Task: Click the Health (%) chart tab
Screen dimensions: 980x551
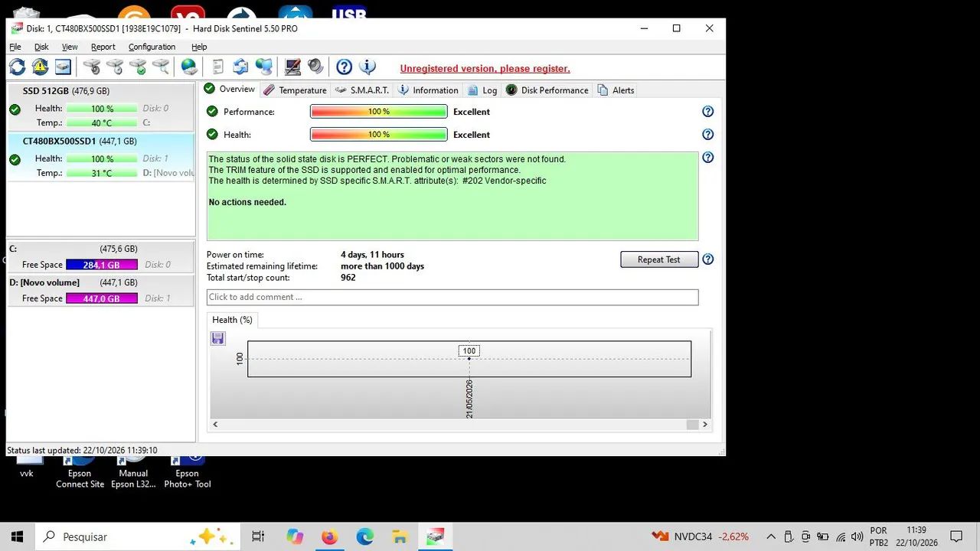Action: click(x=232, y=320)
